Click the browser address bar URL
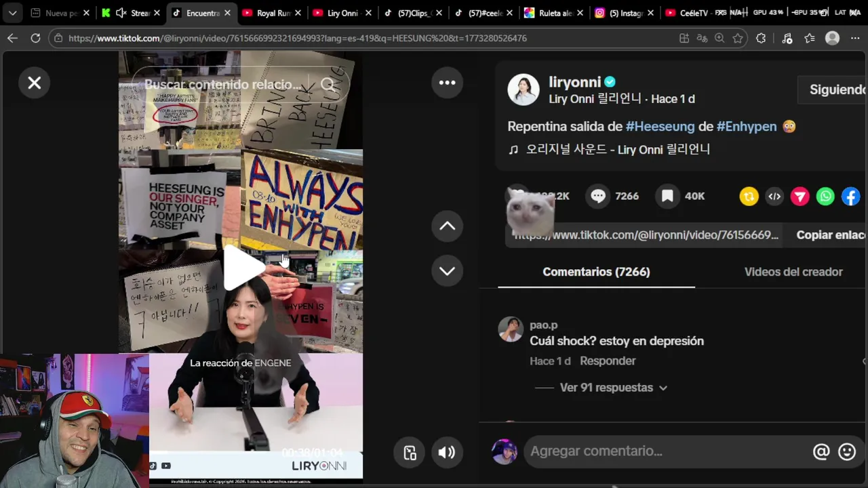This screenshot has width=868, height=488. [x=298, y=39]
